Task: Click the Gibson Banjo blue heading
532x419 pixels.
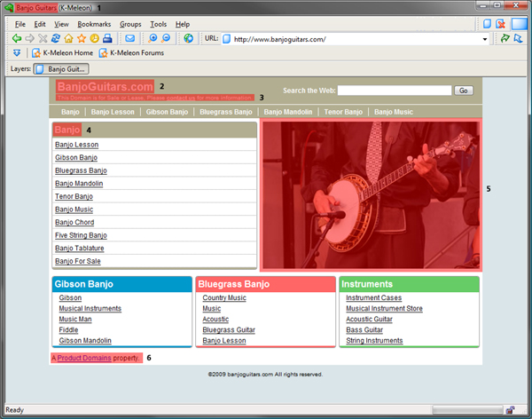Action: pyautogui.click(x=84, y=284)
